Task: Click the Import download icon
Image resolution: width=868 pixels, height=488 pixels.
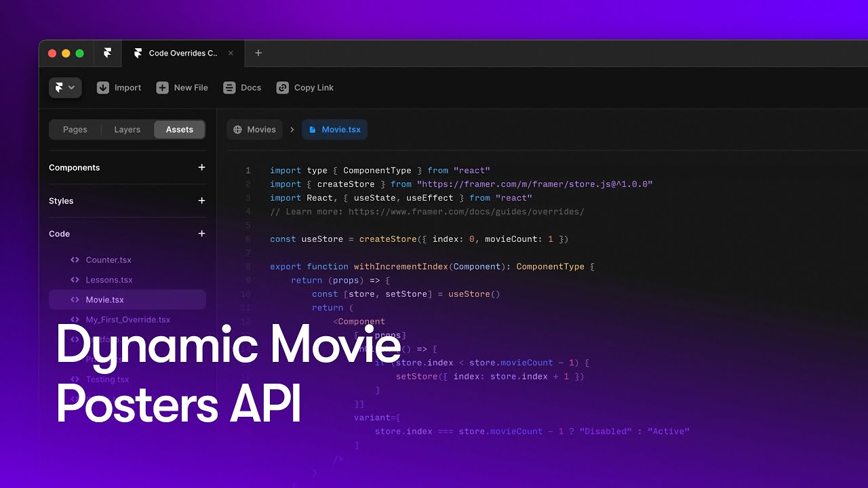Action: point(103,87)
